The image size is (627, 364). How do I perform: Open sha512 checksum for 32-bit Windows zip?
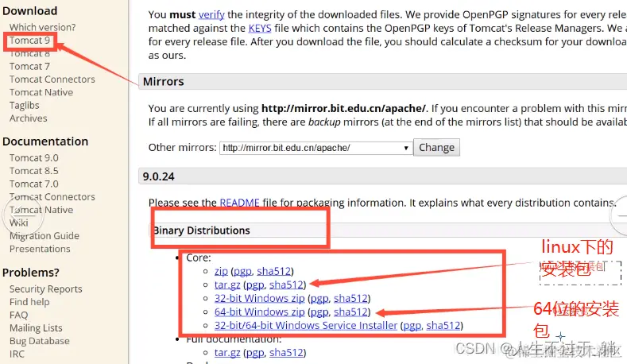tap(350, 298)
